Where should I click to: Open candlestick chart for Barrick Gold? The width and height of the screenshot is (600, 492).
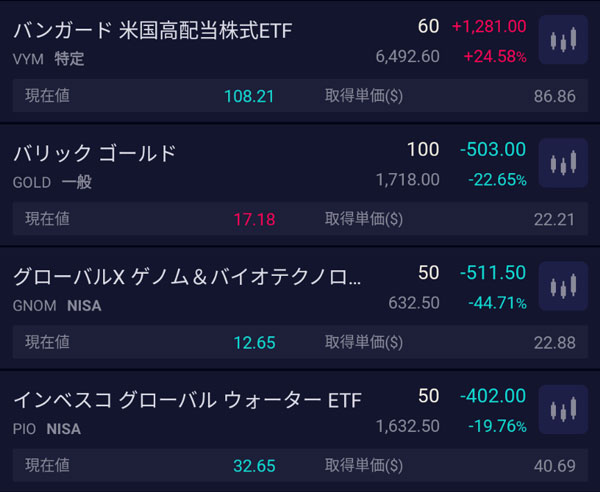tap(563, 164)
